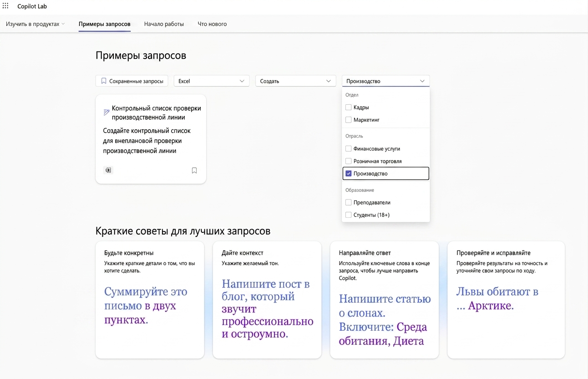
Task: Uncheck the Производство checkbox
Action: click(x=348, y=174)
